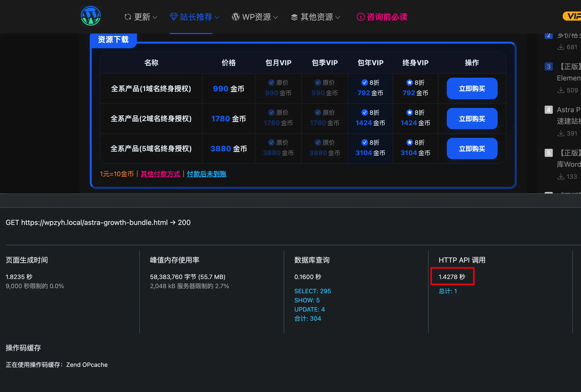581x392 pixels.
Task: Click the 包年VIP column header
Action: [x=370, y=63]
